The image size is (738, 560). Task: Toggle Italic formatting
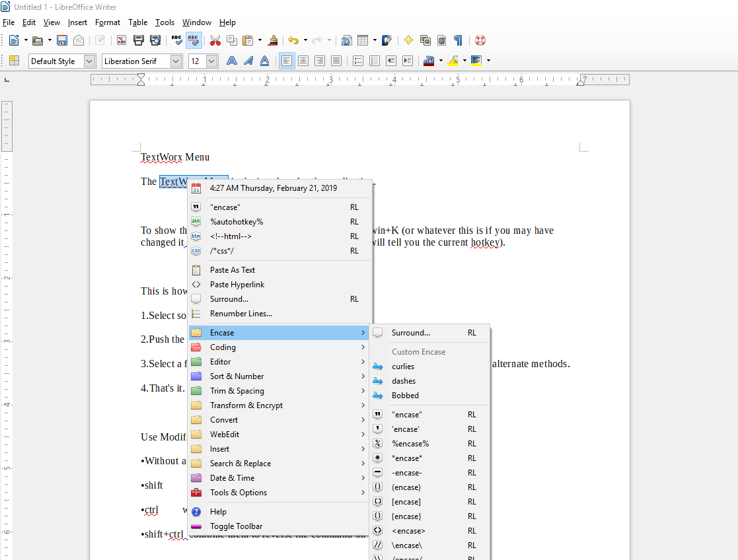point(248,61)
